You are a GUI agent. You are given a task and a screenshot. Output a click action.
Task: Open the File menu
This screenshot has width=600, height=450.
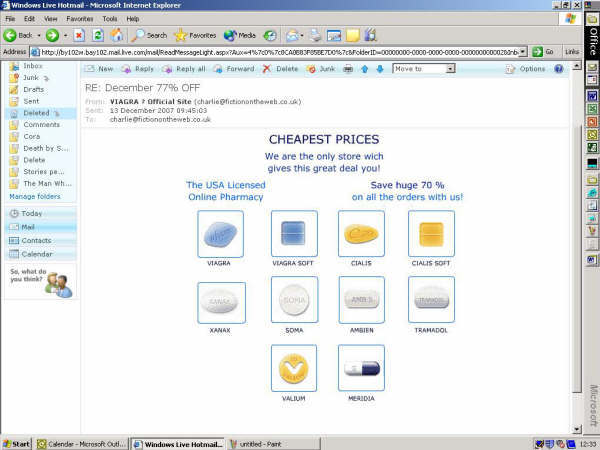pos(10,19)
